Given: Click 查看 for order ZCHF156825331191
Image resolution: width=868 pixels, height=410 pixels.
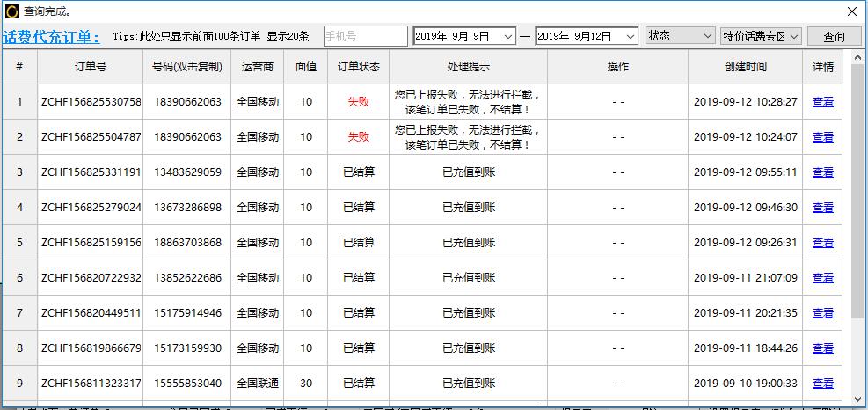Looking at the screenshot, I should pyautogui.click(x=822, y=172).
